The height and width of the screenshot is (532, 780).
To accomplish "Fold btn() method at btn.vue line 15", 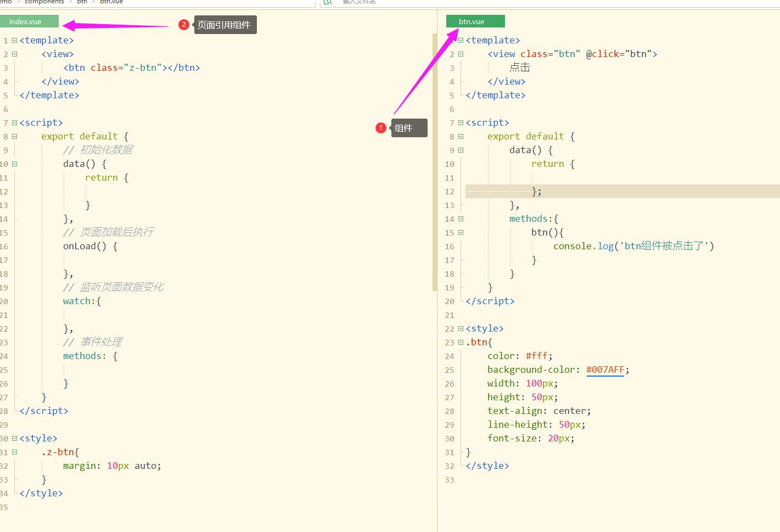I will coord(461,232).
